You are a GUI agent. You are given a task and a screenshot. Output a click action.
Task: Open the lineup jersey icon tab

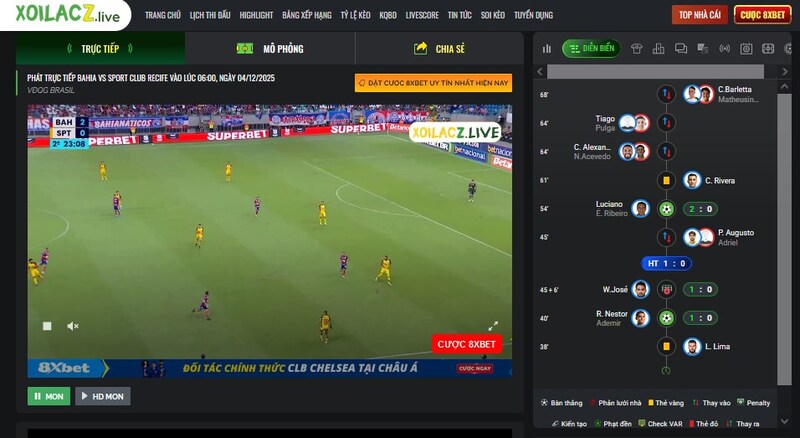pos(637,48)
